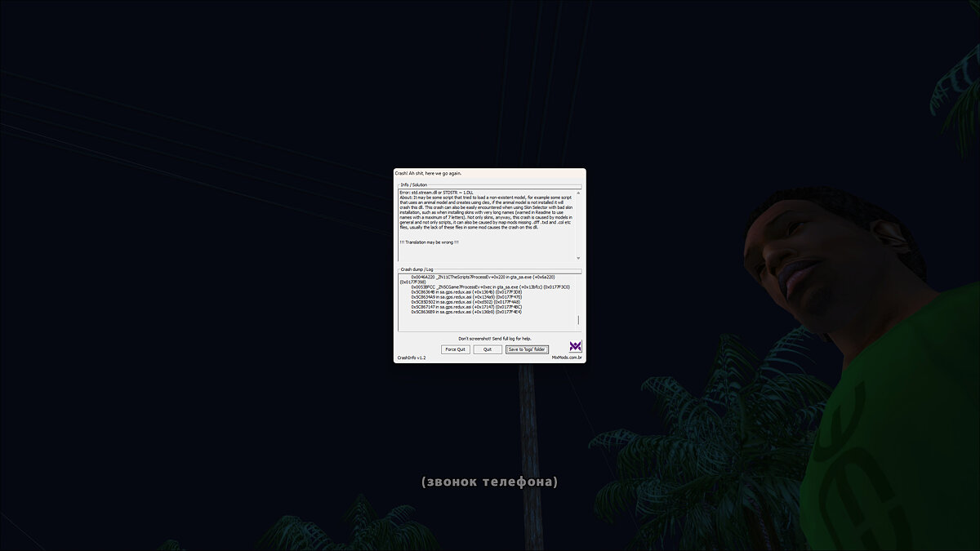Click the 'Info / Solution' group label

(x=414, y=185)
